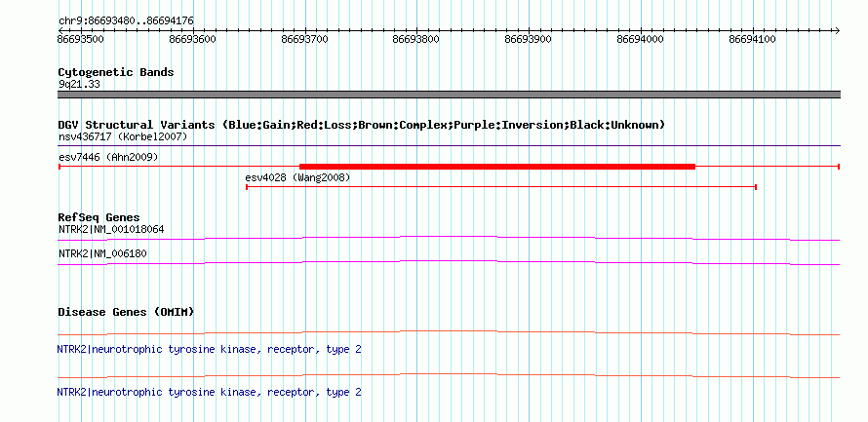Click the RefSeq Genes track title
Screen dimensions: 868x422
tap(99, 218)
